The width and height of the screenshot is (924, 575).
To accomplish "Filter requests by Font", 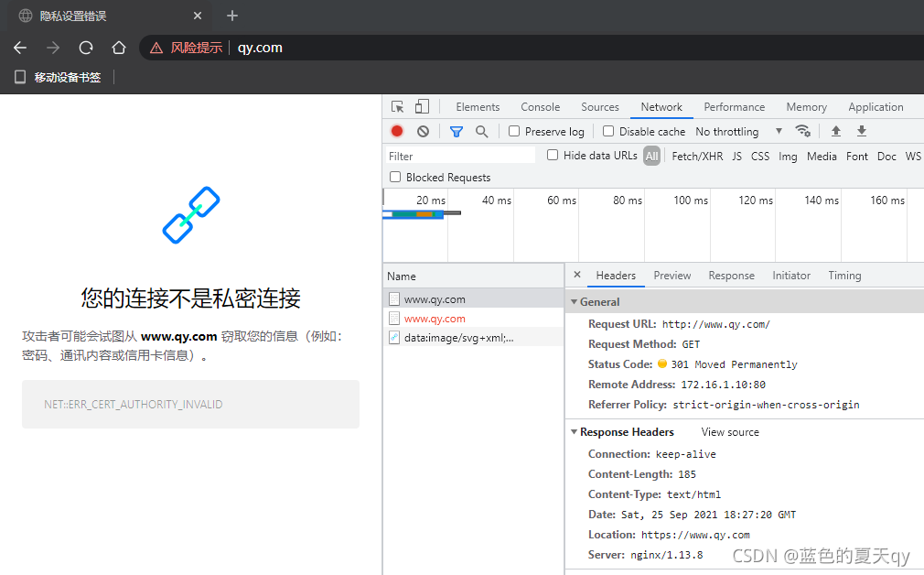I will coord(857,157).
